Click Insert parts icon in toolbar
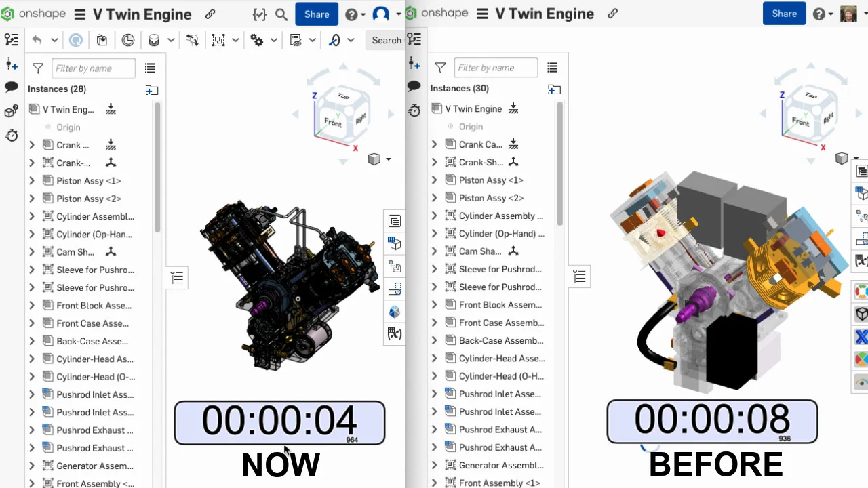The height and width of the screenshot is (488, 868). 102,40
